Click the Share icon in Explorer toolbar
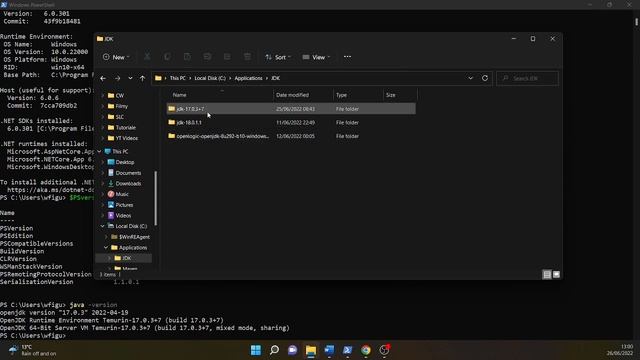Screen dimensions: 640x360 coord(227,57)
